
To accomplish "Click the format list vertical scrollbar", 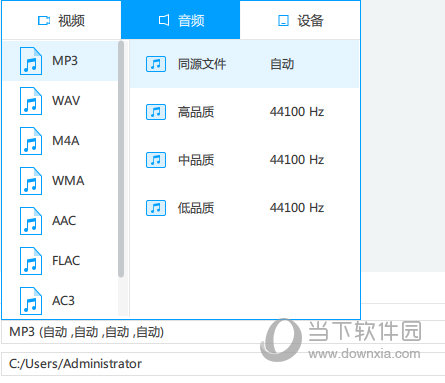I will (x=121, y=159).
